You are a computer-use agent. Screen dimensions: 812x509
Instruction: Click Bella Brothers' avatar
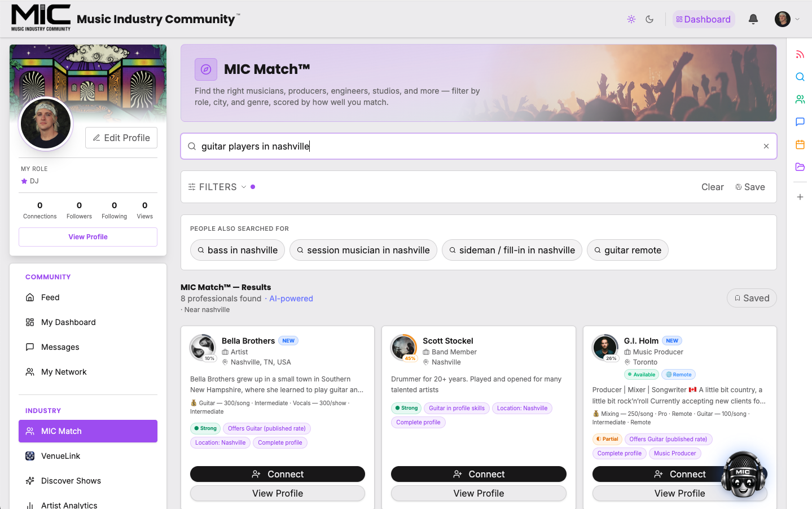coord(203,348)
